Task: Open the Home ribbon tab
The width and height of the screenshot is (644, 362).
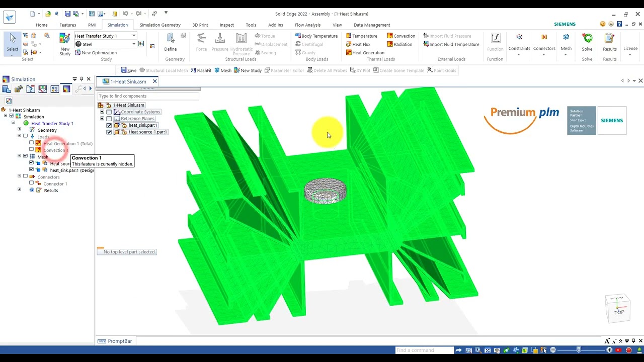Action: click(x=42, y=25)
